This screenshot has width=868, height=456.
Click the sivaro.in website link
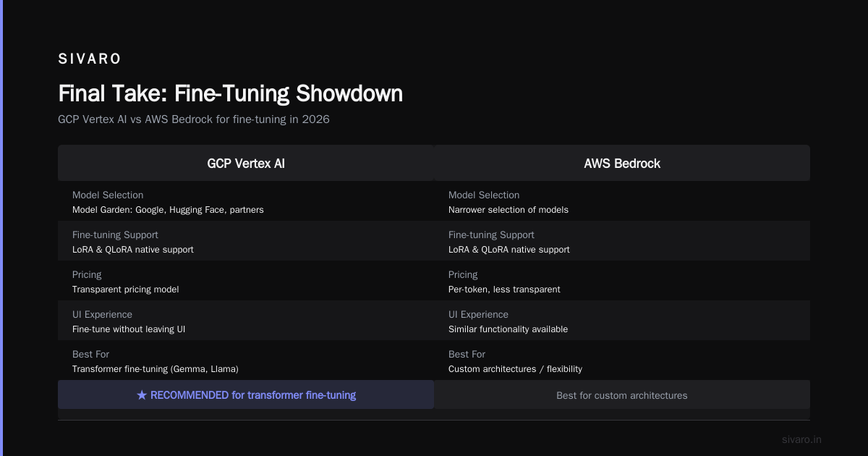click(x=801, y=439)
